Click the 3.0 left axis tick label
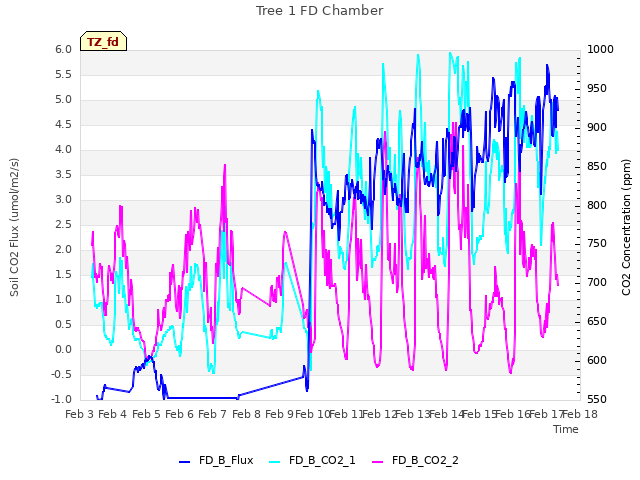 64,200
